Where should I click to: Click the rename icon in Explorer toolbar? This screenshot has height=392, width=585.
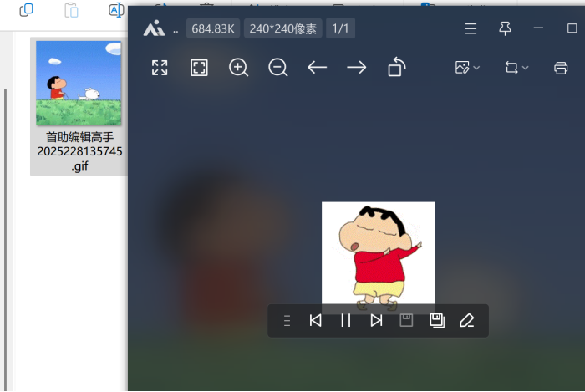116,10
